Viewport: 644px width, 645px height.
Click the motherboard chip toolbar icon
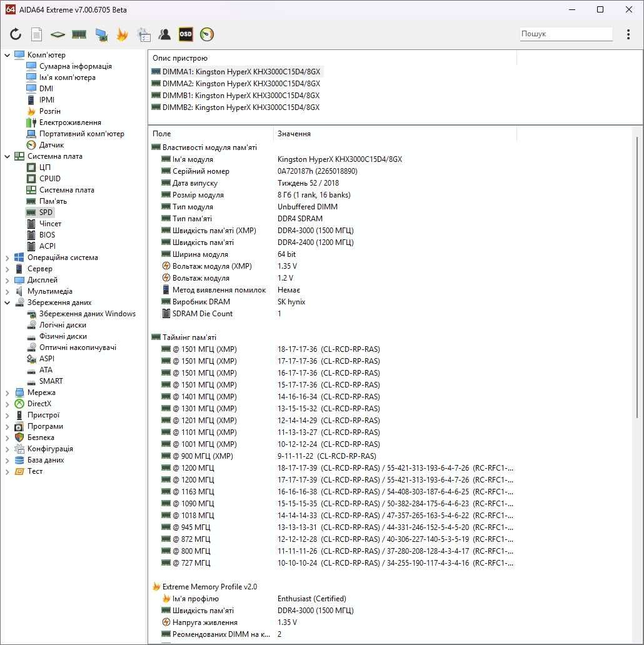pyautogui.click(x=58, y=34)
